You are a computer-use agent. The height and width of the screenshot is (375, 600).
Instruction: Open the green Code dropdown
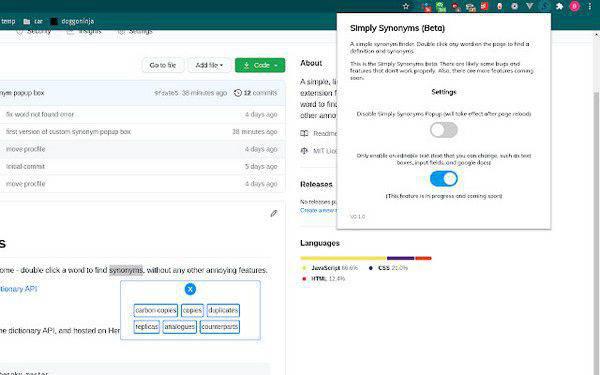[260, 65]
